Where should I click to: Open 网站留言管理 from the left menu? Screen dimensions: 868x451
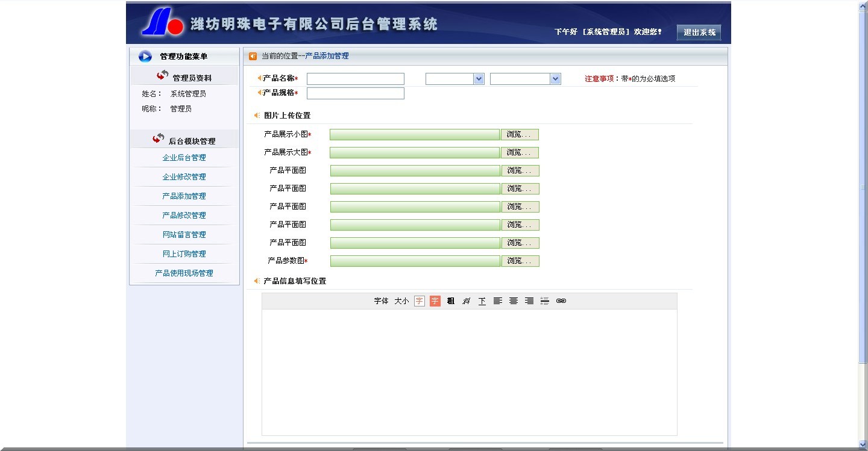[184, 234]
